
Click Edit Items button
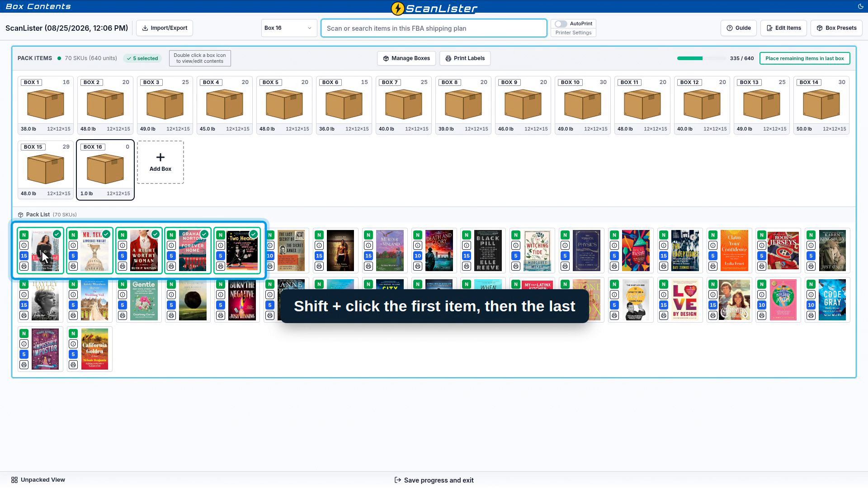click(784, 28)
